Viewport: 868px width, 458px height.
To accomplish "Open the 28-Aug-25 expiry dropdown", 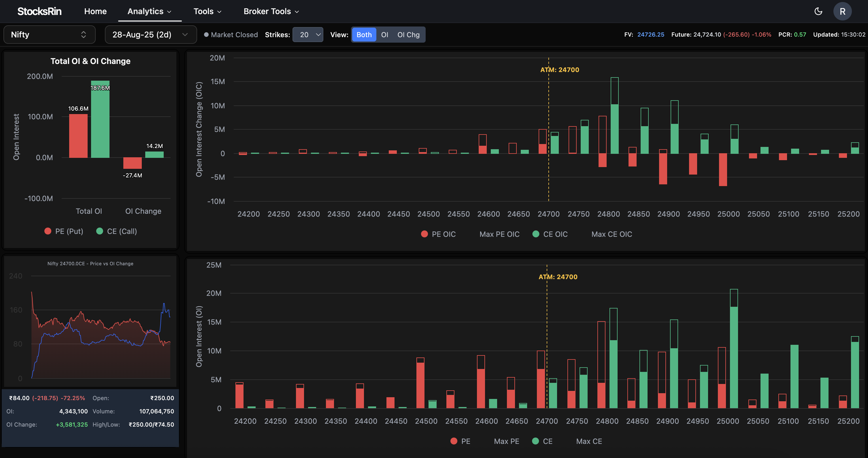I will [x=151, y=35].
